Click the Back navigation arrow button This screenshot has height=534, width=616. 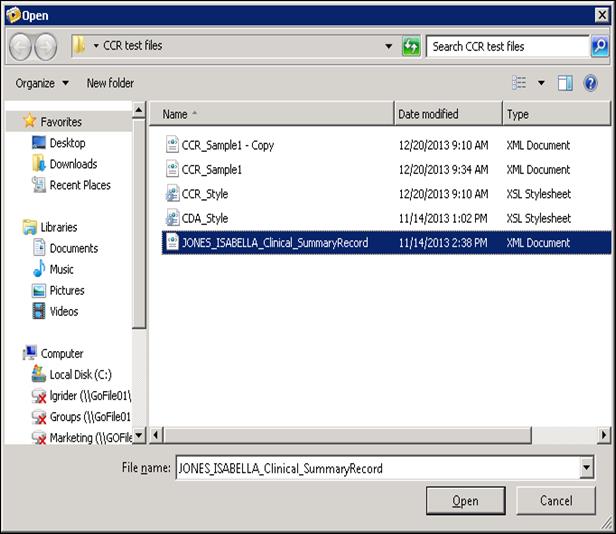click(x=19, y=46)
